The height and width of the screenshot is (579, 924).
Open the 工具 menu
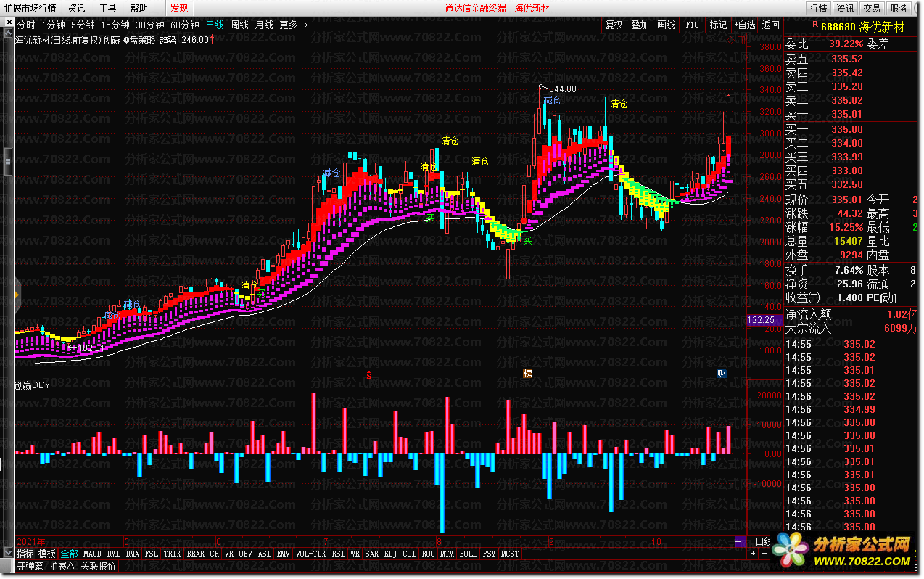pos(107,9)
